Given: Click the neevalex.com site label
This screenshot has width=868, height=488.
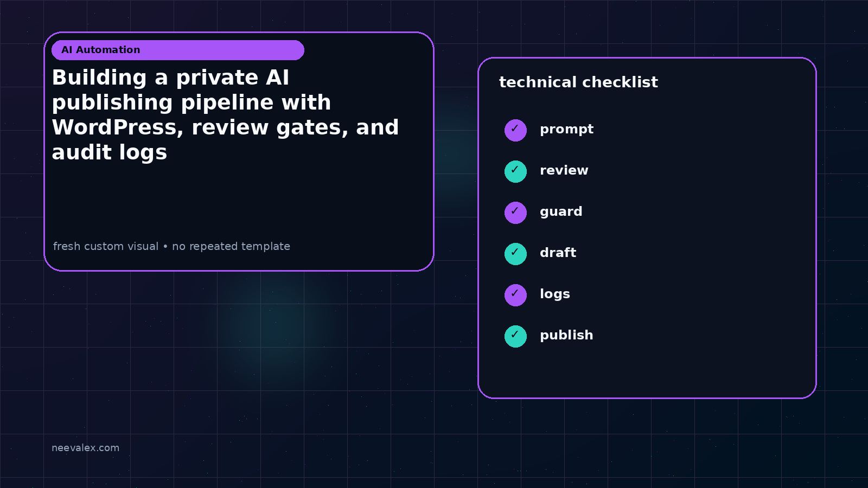Looking at the screenshot, I should click(x=85, y=448).
